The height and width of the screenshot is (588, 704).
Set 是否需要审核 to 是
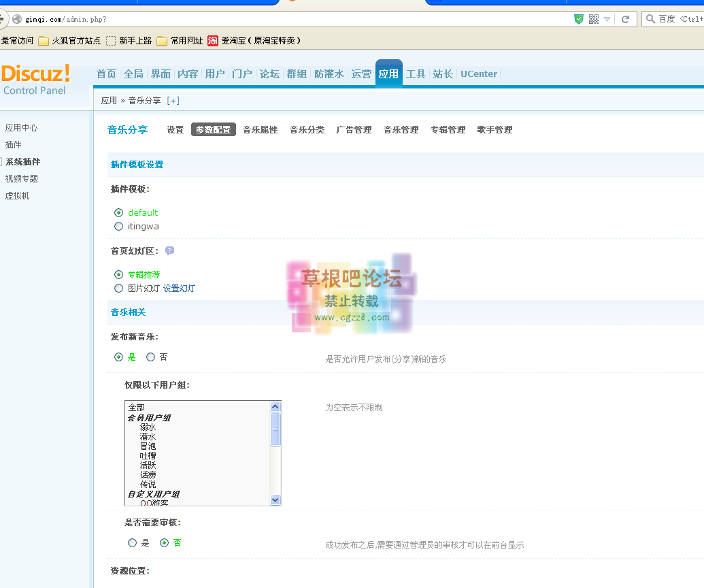coord(132,543)
